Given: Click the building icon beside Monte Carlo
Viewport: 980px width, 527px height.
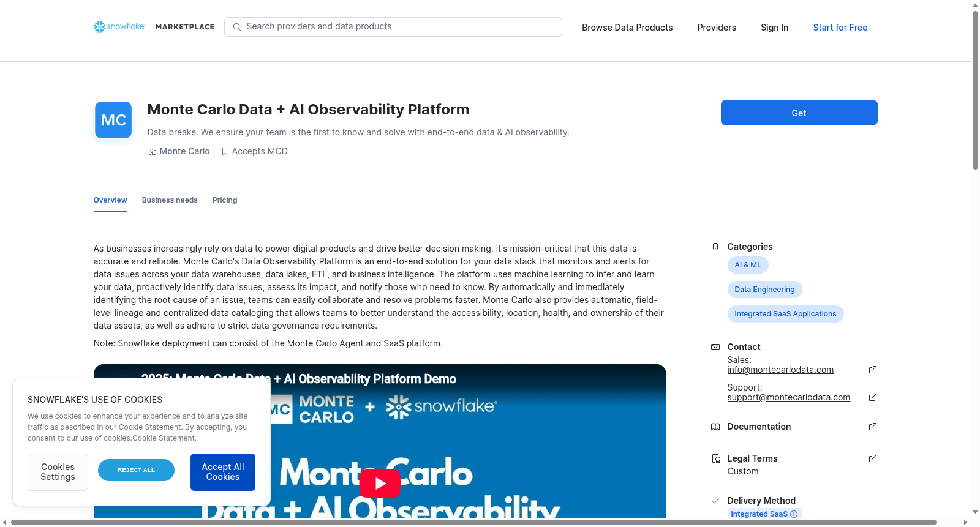Looking at the screenshot, I should [153, 151].
